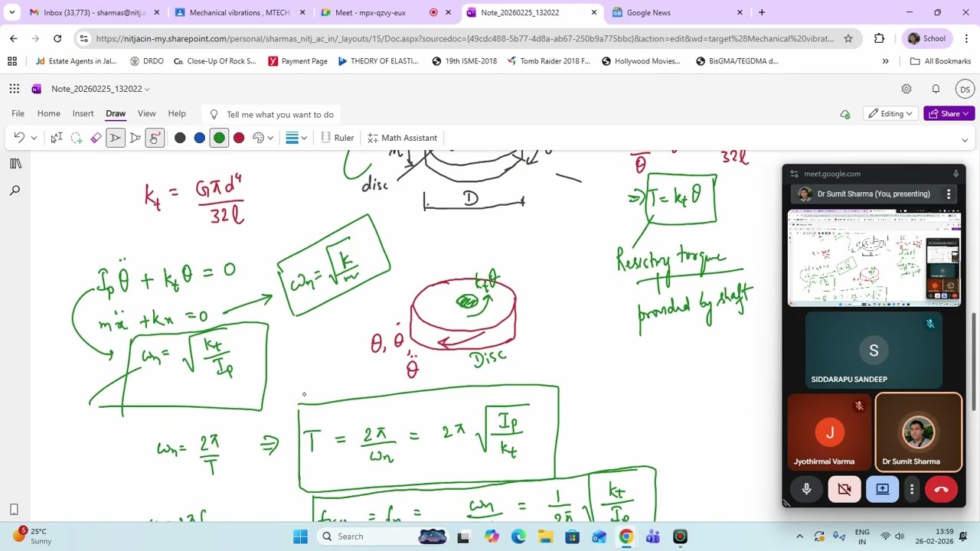This screenshot has width=980, height=551.
Task: Open Math Assistant
Action: click(x=402, y=138)
